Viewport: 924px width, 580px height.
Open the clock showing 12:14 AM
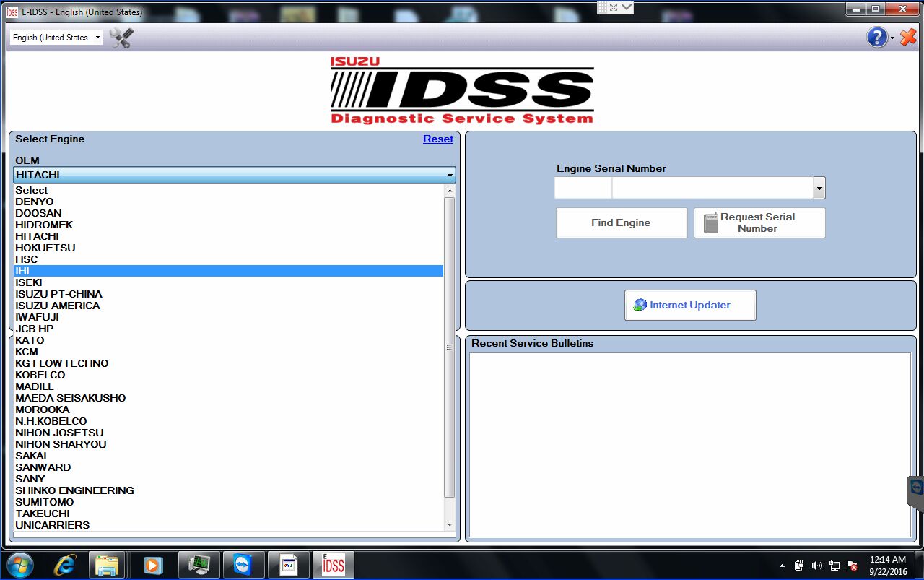(888, 560)
